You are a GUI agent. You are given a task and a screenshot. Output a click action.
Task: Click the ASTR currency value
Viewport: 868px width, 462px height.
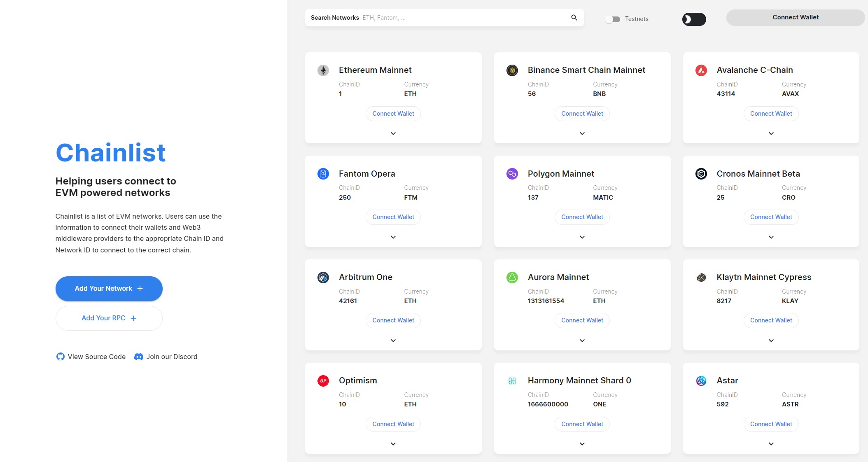click(790, 404)
